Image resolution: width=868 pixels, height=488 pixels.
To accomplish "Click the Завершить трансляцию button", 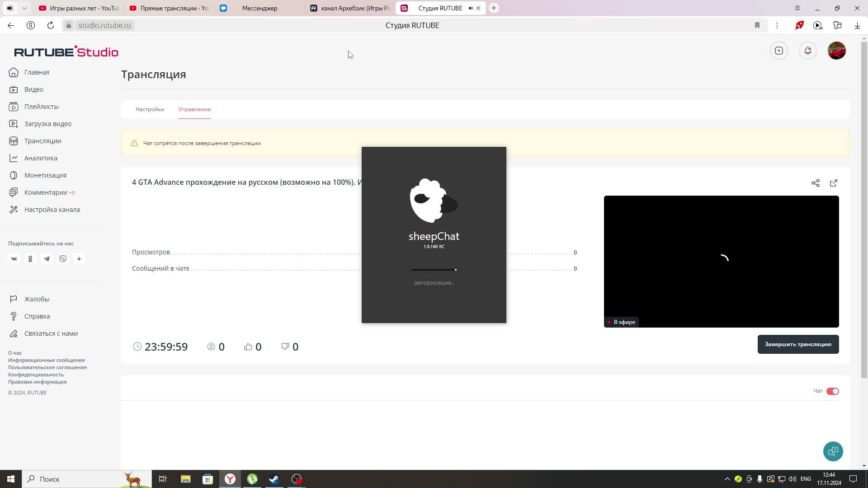I will tap(798, 344).
